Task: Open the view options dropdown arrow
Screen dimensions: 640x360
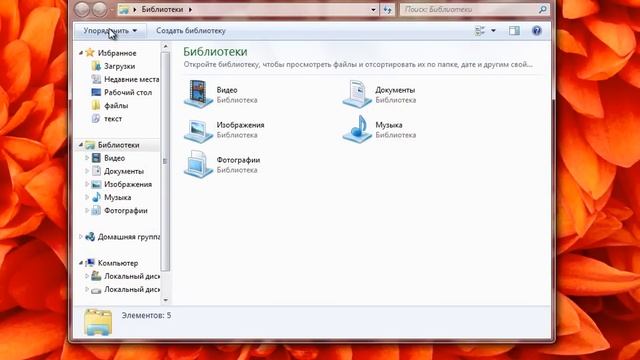Action: coord(493,31)
